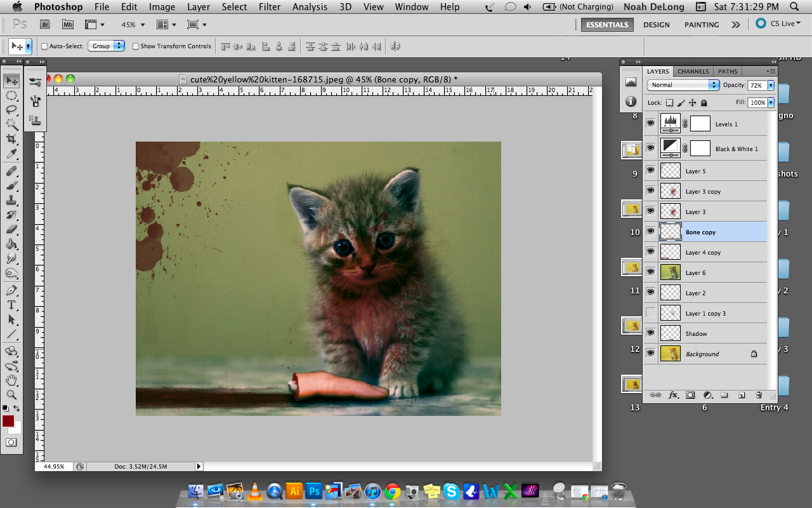Show the hidden Layer 1 copy 3
The height and width of the screenshot is (508, 812).
(x=650, y=313)
